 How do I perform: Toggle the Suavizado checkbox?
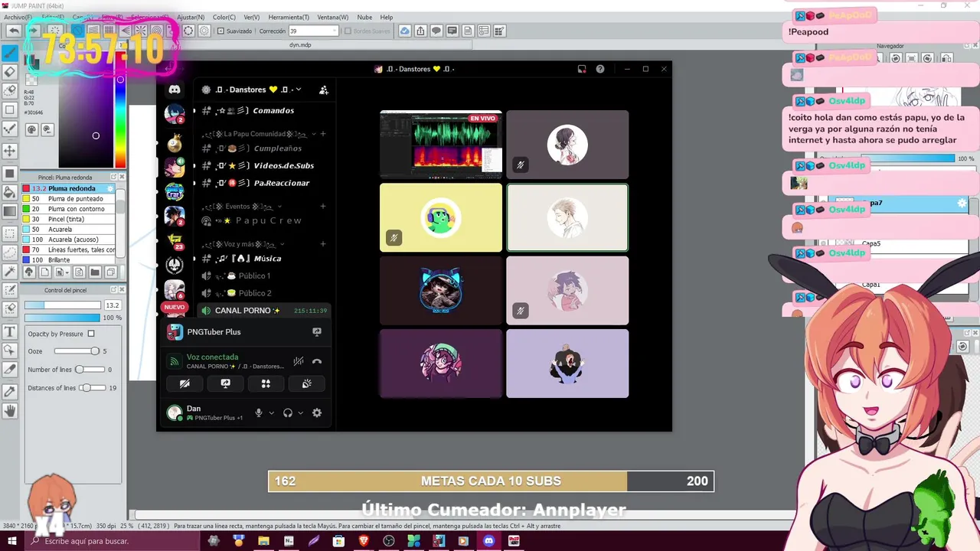click(x=220, y=31)
